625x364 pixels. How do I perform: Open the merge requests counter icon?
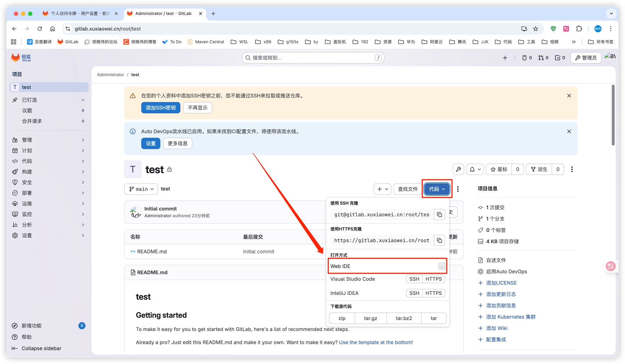click(x=543, y=58)
